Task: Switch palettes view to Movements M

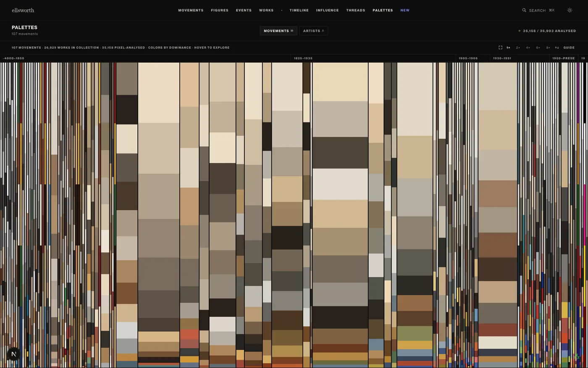Action: tap(278, 31)
